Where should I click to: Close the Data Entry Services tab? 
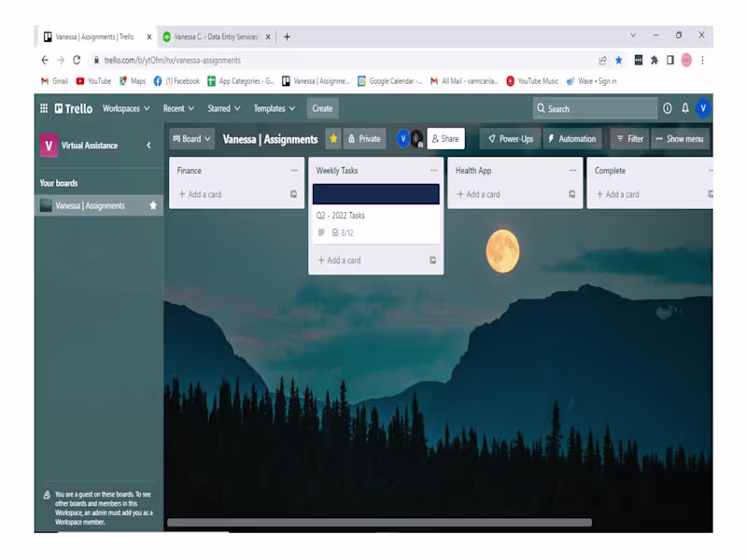click(268, 36)
